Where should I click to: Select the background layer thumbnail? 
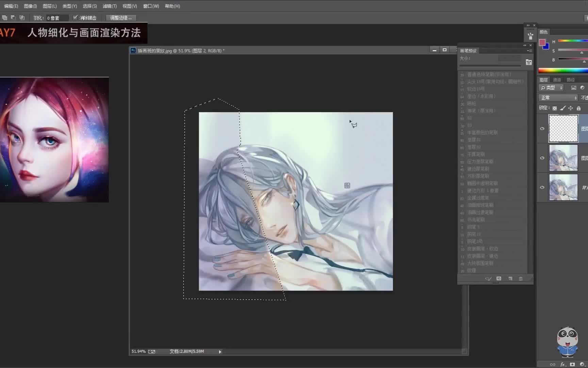pos(563,187)
